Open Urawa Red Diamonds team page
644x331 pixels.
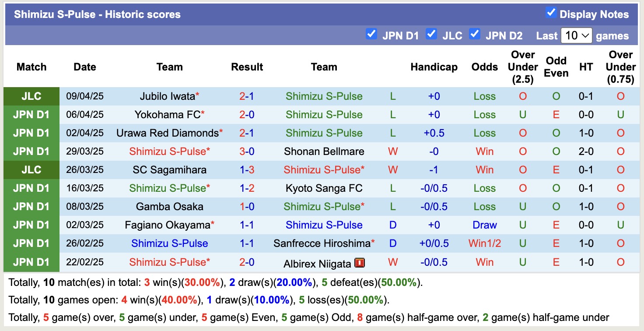pyautogui.click(x=167, y=133)
